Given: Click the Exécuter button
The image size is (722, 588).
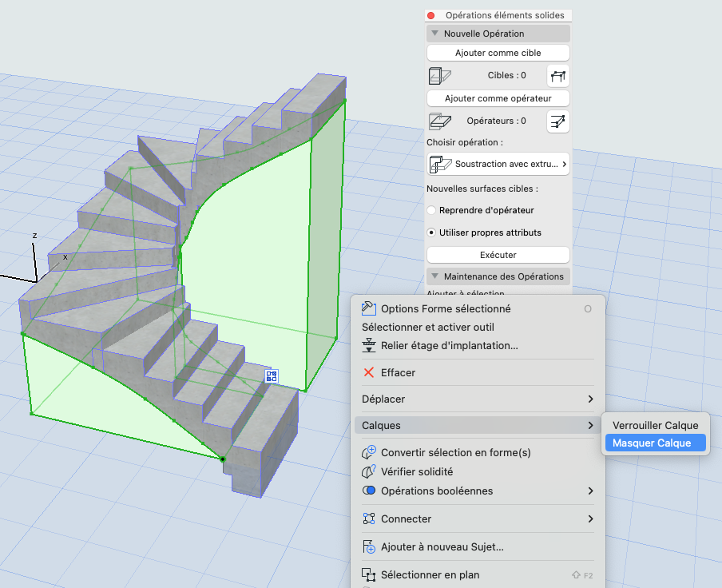Looking at the screenshot, I should pyautogui.click(x=498, y=255).
